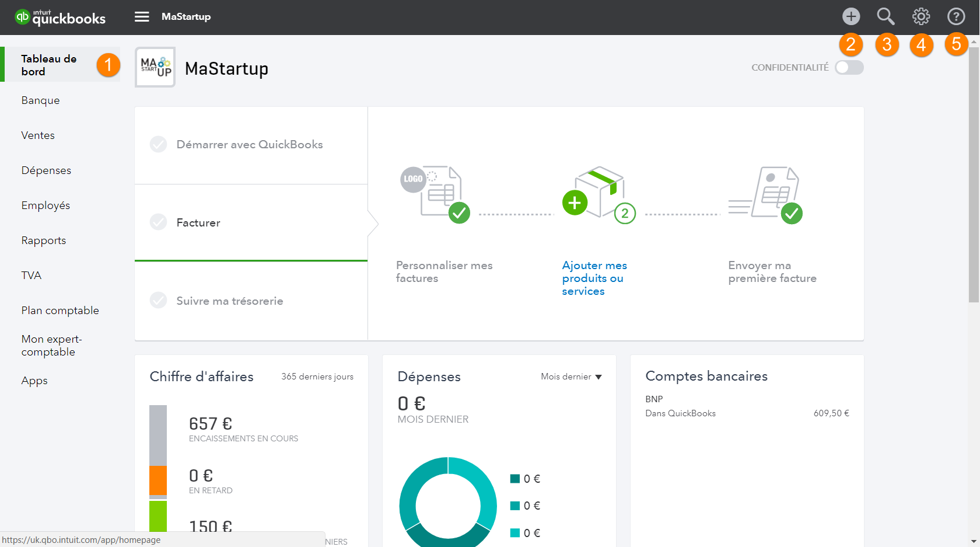Click the gray bar of revenue chart
The height and width of the screenshot is (547, 980).
coord(158,435)
